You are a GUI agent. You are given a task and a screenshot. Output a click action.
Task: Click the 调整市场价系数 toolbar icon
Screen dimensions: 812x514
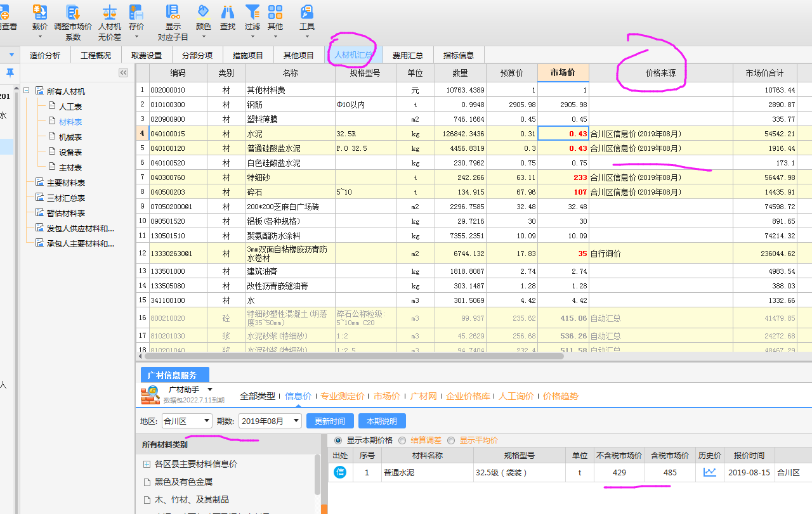73,12
